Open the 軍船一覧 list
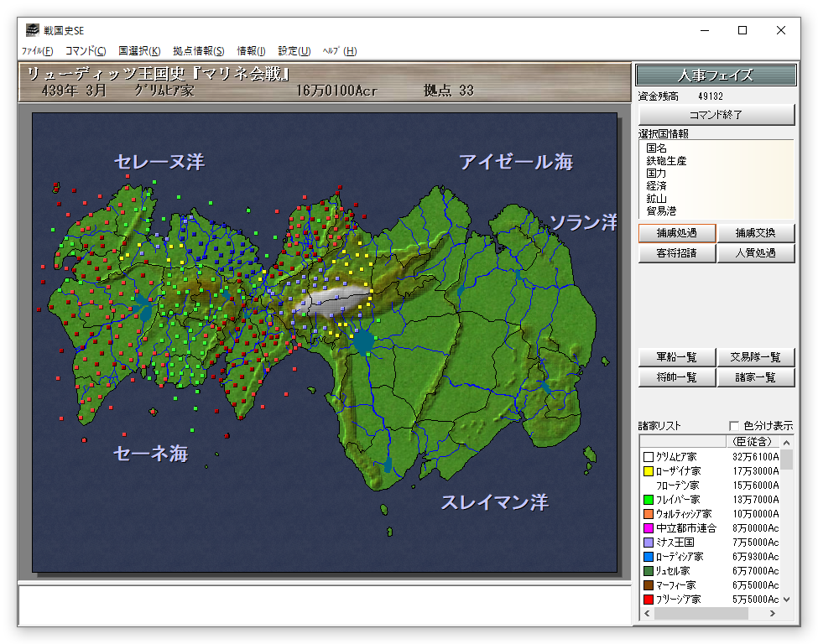This screenshot has width=818, height=644. [x=676, y=357]
